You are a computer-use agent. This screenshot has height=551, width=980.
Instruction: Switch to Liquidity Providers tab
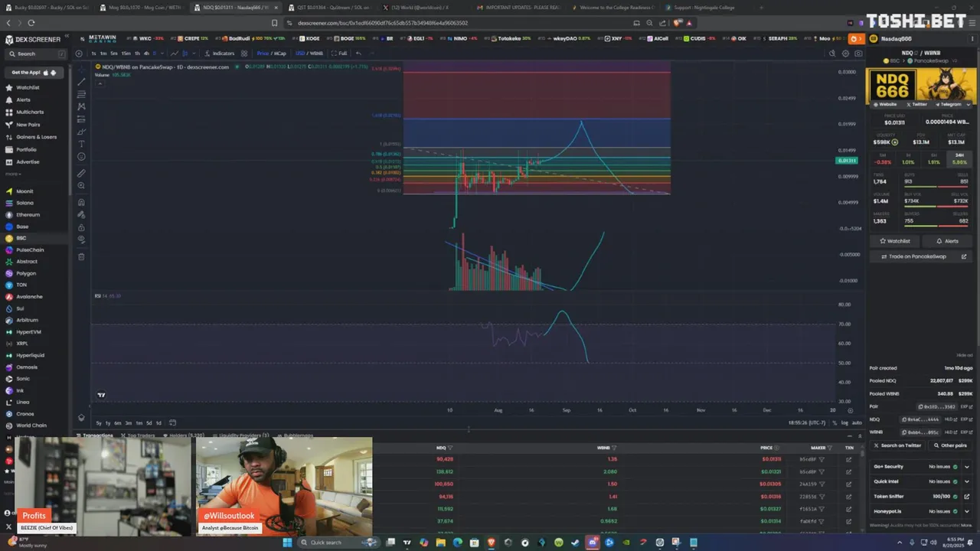click(240, 435)
